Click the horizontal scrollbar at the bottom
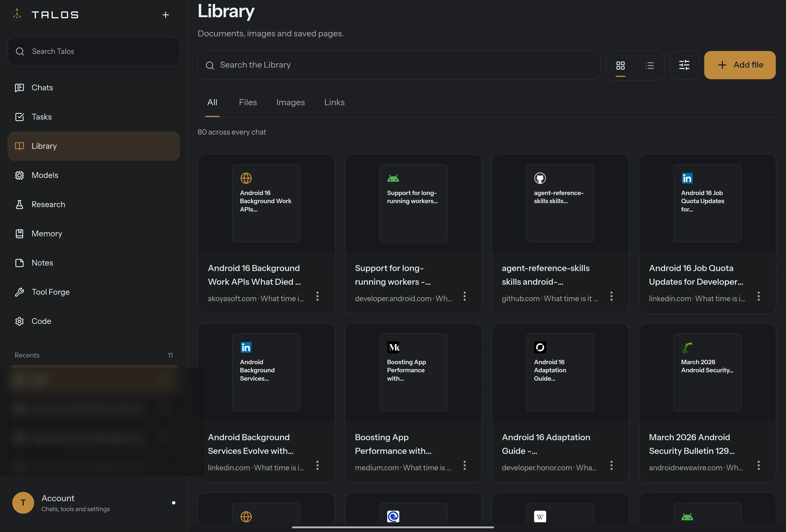The width and height of the screenshot is (786, 532). click(x=393, y=527)
